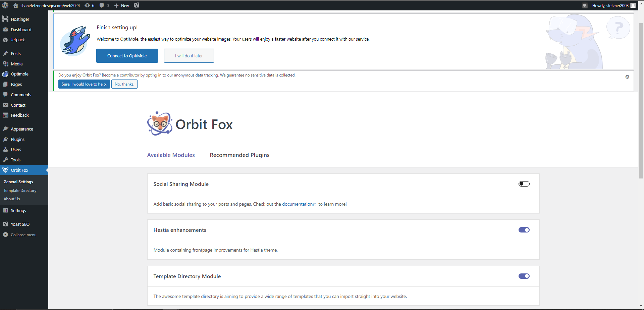Click the updates icon showing 6
This screenshot has width=644, height=310.
[x=90, y=5]
